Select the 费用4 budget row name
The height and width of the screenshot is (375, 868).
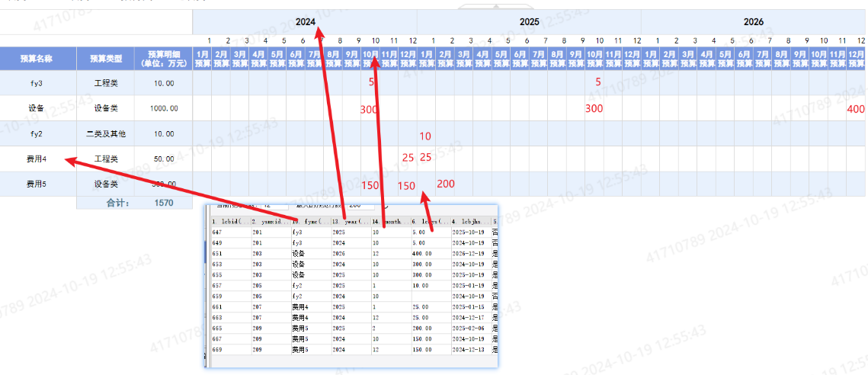point(37,159)
